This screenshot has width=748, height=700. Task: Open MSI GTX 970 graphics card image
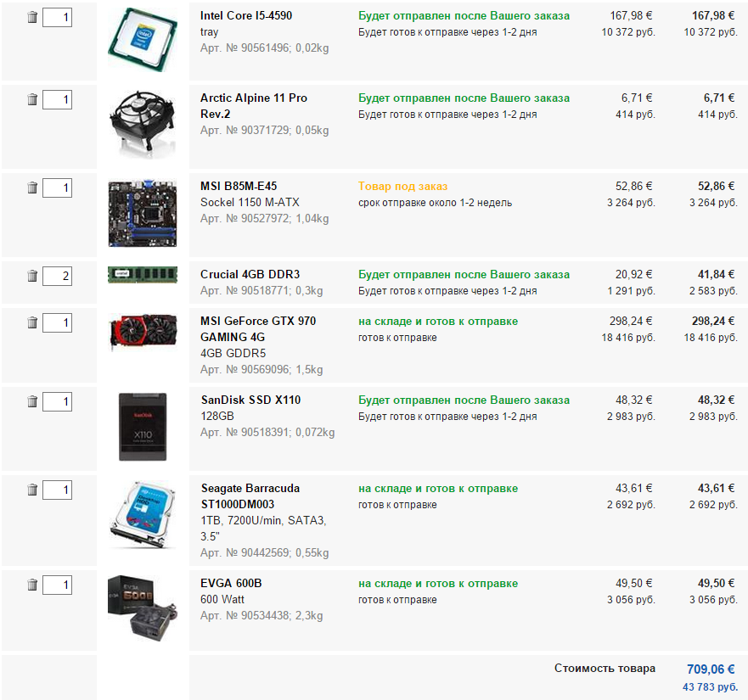click(x=143, y=332)
